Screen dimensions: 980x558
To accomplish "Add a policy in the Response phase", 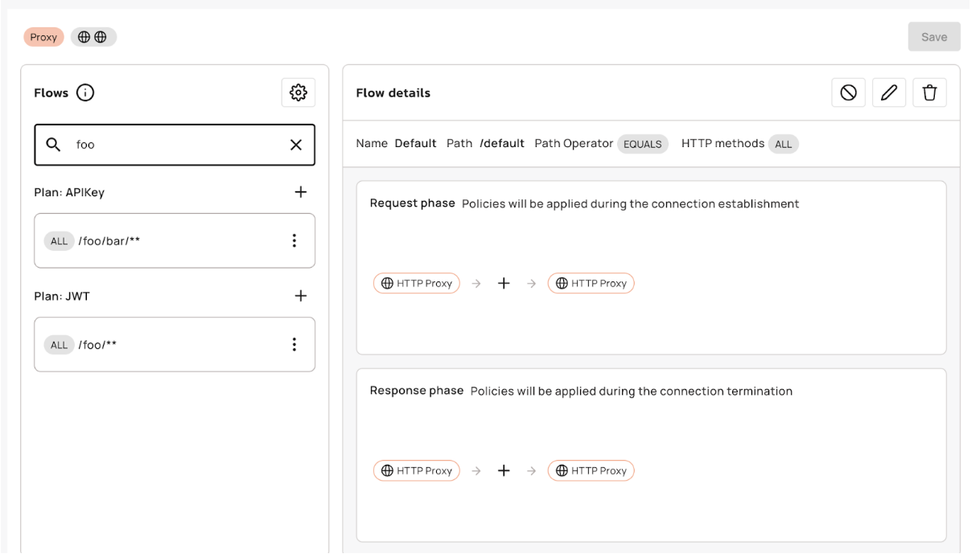I will click(504, 470).
